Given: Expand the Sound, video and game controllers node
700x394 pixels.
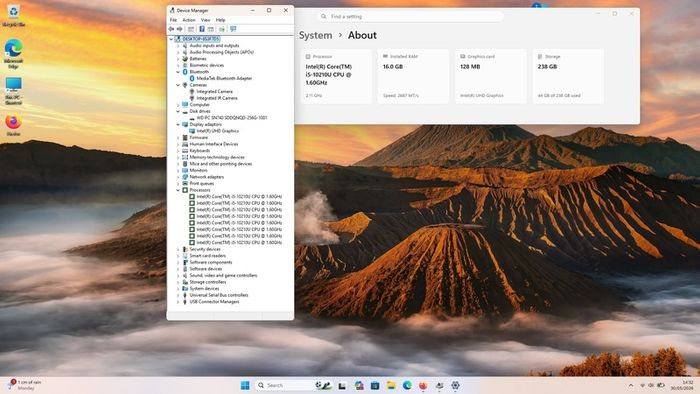Looking at the screenshot, I should pos(178,275).
